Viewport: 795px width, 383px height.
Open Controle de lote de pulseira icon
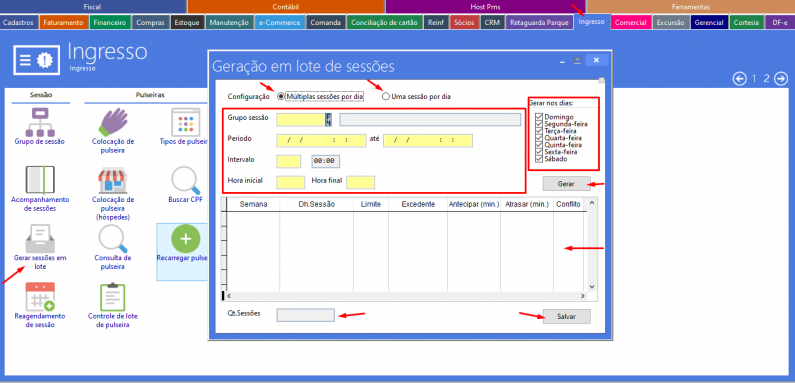coord(112,297)
